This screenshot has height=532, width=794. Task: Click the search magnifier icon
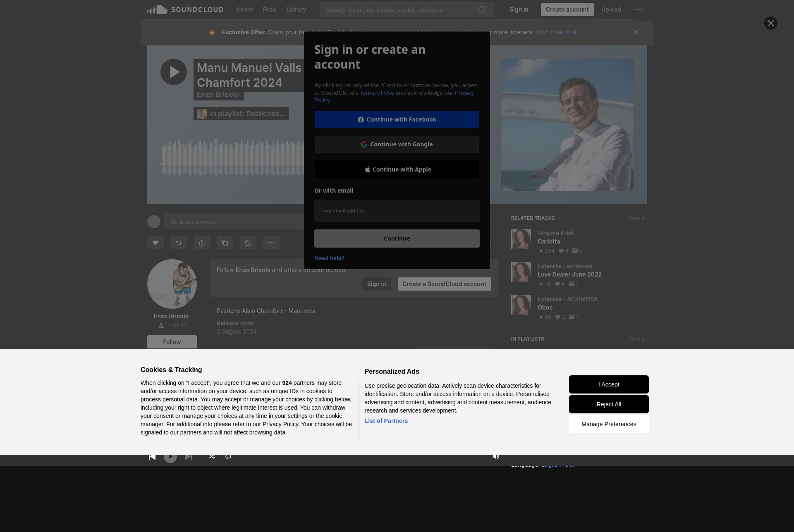[482, 10]
